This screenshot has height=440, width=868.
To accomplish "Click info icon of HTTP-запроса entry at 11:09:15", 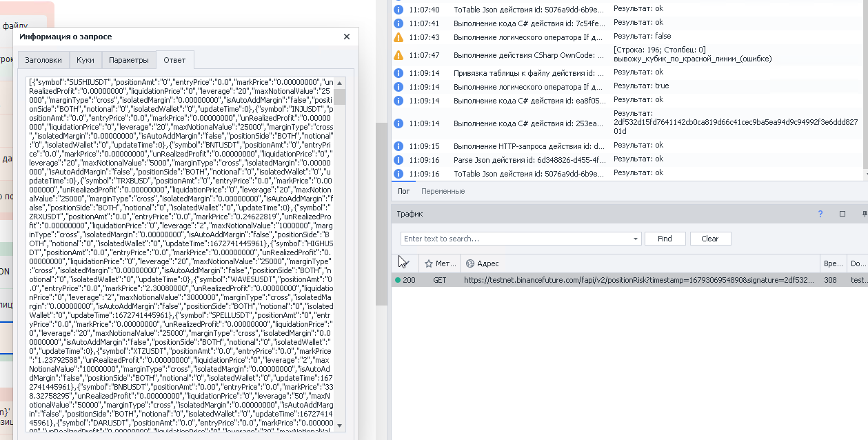I will pyautogui.click(x=398, y=146).
